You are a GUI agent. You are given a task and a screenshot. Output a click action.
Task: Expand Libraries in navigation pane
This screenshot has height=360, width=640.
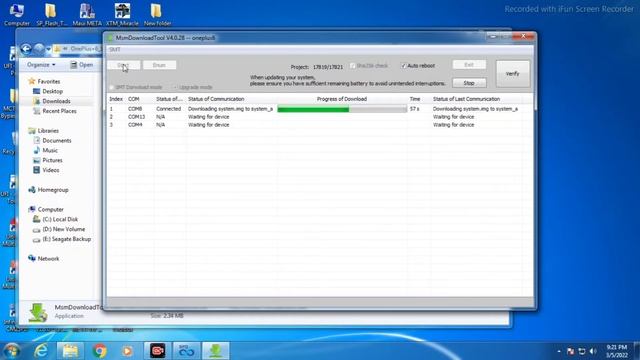click(x=48, y=131)
